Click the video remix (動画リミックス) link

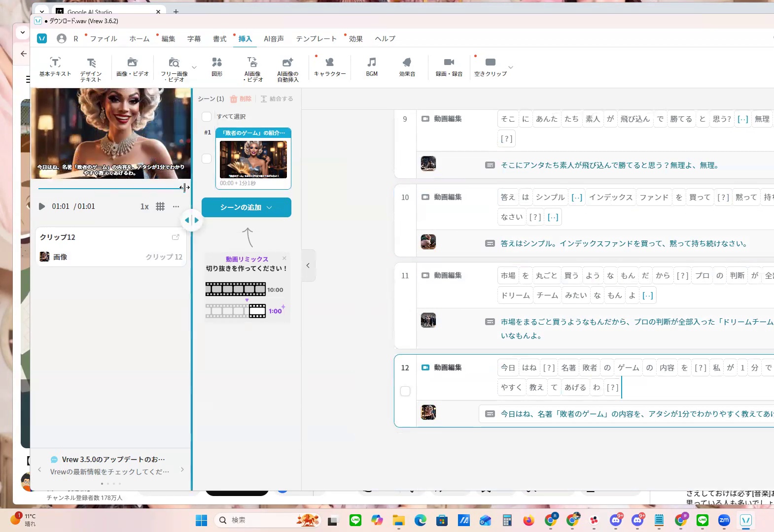pyautogui.click(x=247, y=259)
